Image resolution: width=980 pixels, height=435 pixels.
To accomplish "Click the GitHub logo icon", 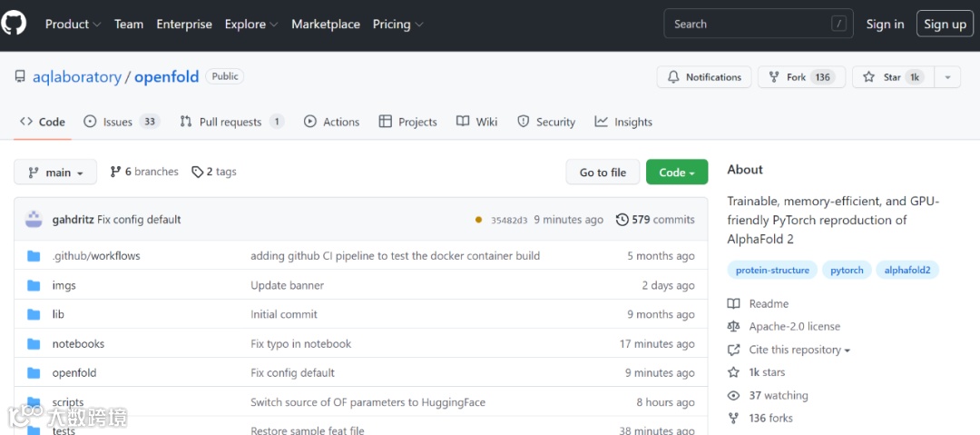I will pyautogui.click(x=15, y=24).
